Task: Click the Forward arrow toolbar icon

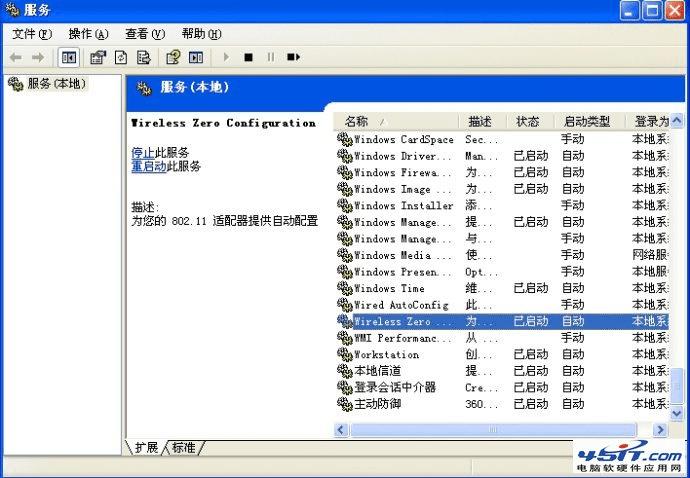Action: (x=38, y=58)
